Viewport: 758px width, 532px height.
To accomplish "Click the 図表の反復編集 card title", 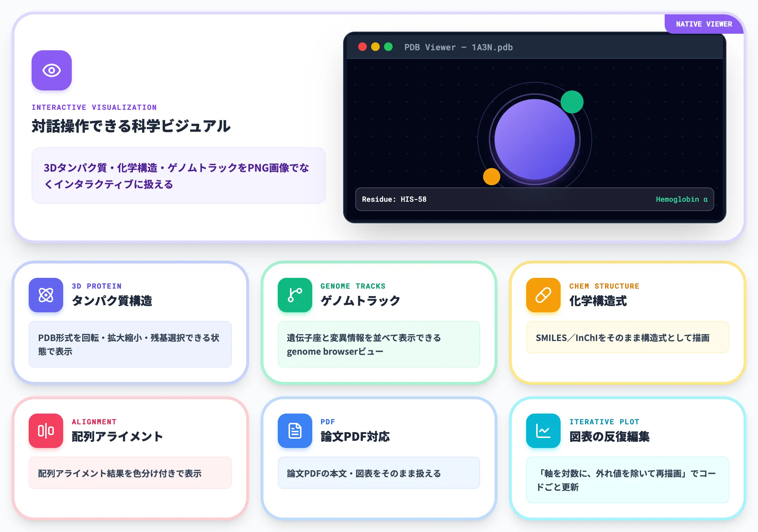I will point(609,437).
